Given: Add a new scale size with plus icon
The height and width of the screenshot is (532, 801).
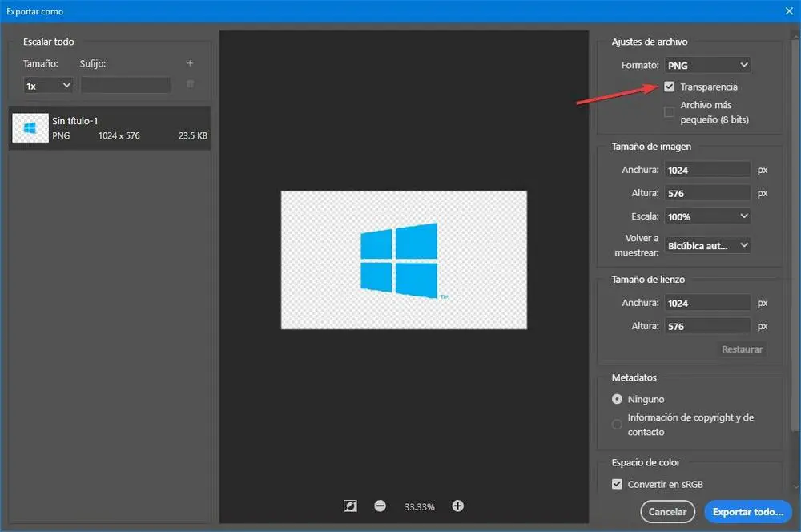Looking at the screenshot, I should click(x=190, y=63).
